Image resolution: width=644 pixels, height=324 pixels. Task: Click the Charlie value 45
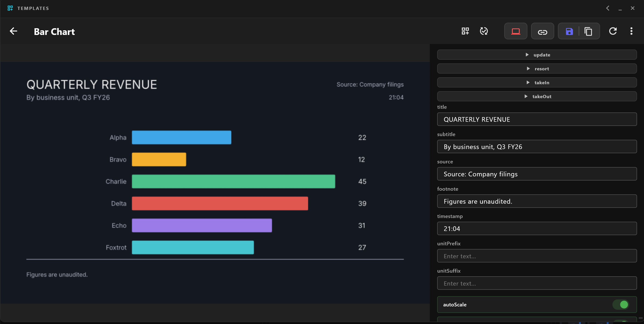[362, 181]
